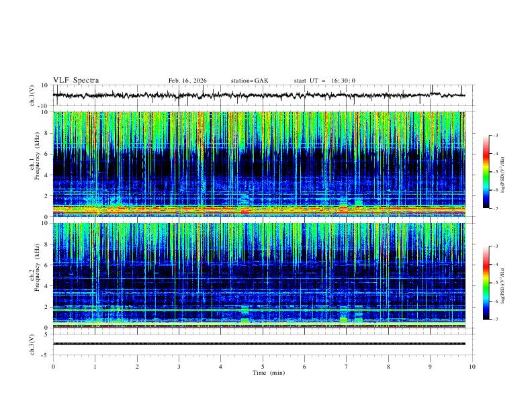The image size is (532, 411).
Task: Click the "ch.3(V)" axis label
Action: (32, 345)
